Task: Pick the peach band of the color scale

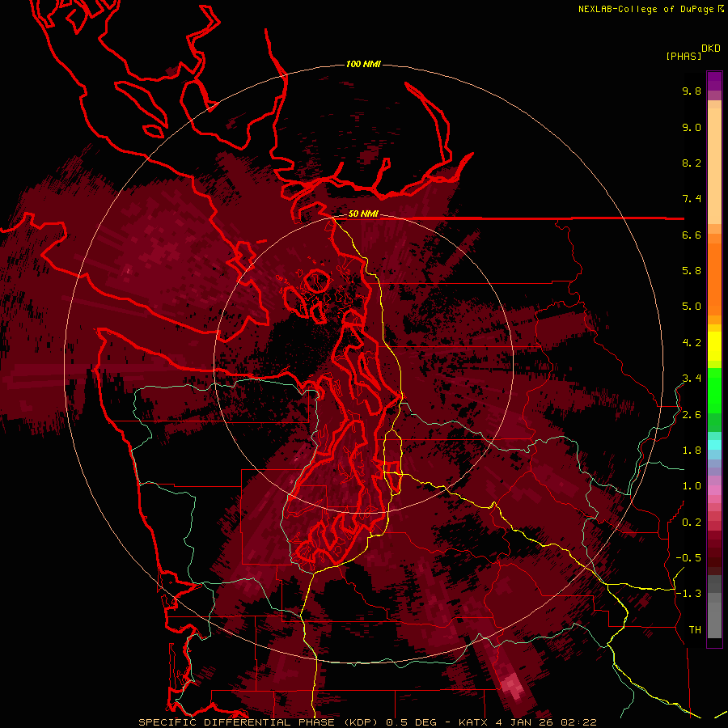Action: [x=714, y=166]
